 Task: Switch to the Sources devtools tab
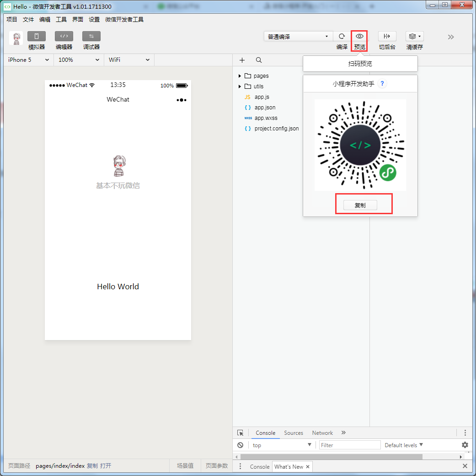[x=294, y=433]
